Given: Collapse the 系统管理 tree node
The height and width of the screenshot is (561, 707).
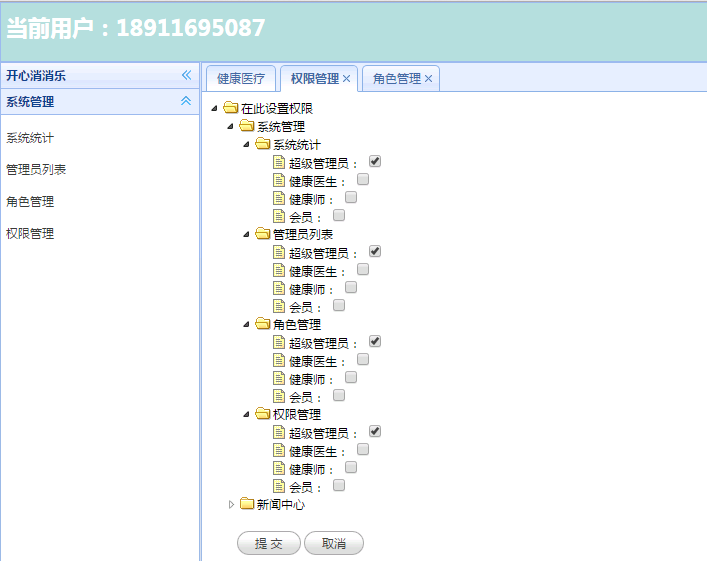Looking at the screenshot, I should [x=230, y=126].
